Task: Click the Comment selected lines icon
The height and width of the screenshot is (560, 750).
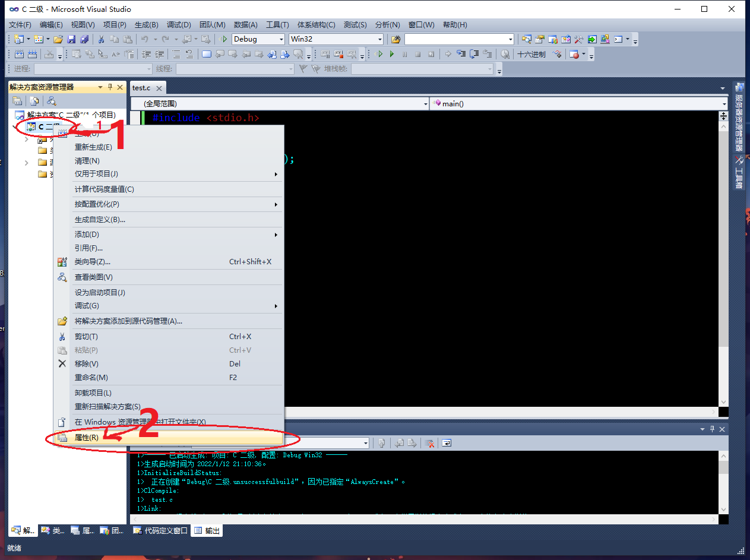Action: [x=176, y=54]
